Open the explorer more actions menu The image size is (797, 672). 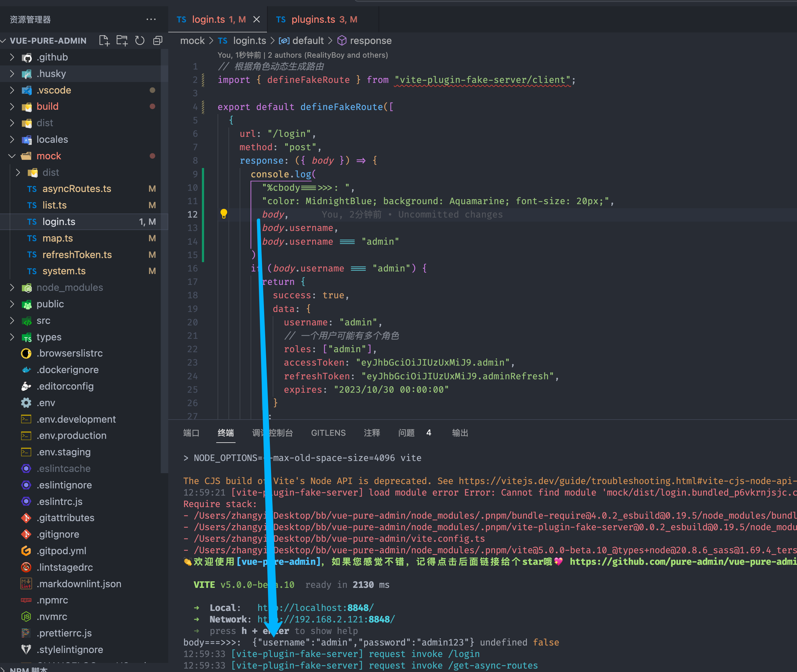pyautogui.click(x=151, y=19)
